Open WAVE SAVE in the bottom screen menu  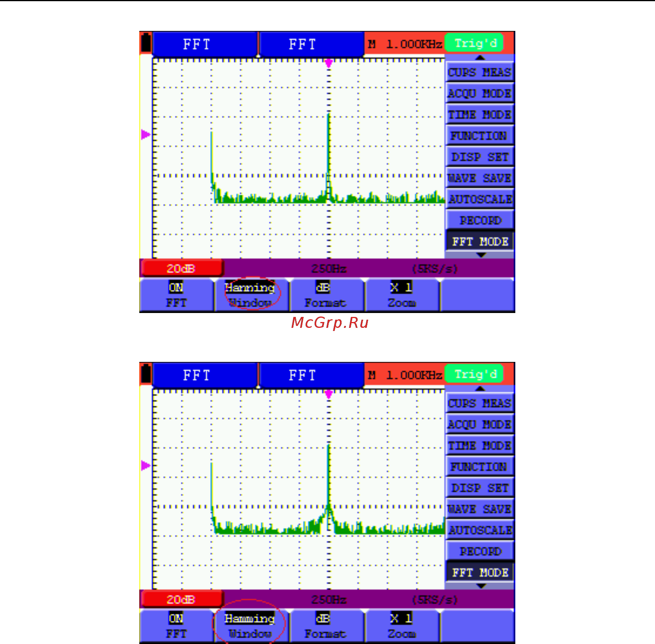point(479,509)
